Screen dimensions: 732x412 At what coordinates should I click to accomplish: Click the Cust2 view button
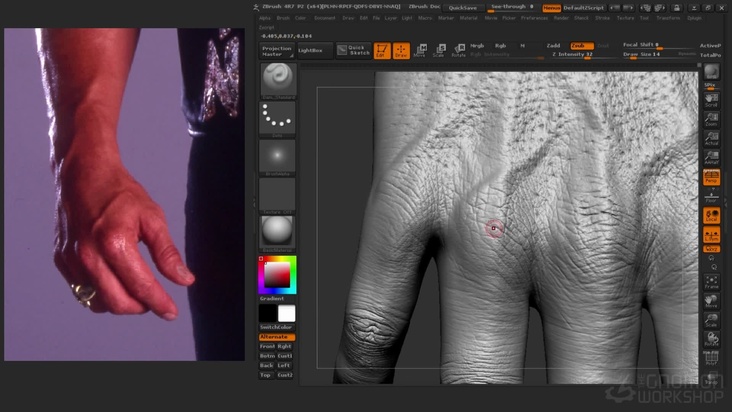(x=285, y=375)
